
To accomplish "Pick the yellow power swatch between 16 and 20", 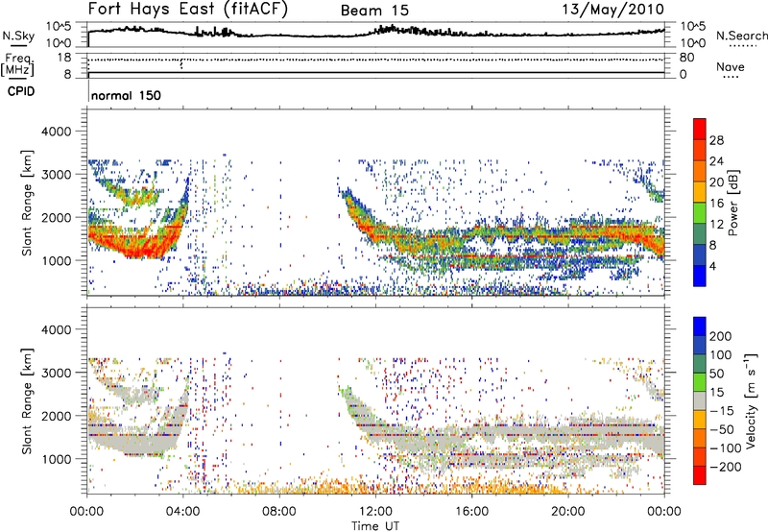I will coord(700,192).
